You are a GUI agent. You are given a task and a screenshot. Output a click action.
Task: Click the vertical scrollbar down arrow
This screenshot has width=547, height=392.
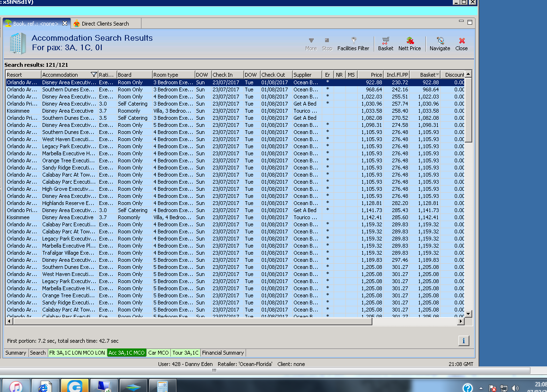[x=468, y=313]
